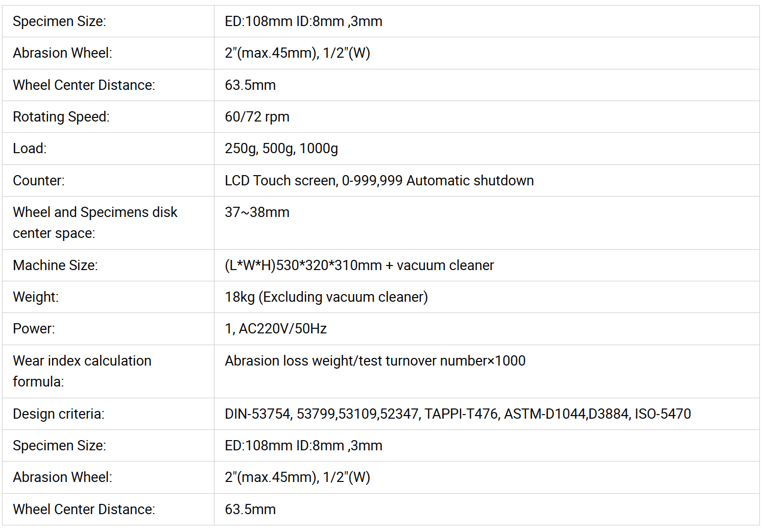Click the Power label cell

point(34,329)
